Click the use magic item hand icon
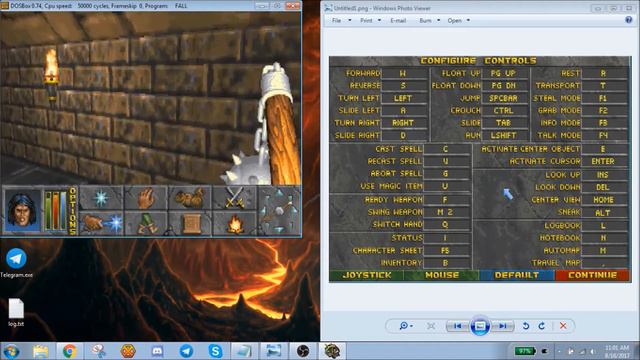 (101, 224)
